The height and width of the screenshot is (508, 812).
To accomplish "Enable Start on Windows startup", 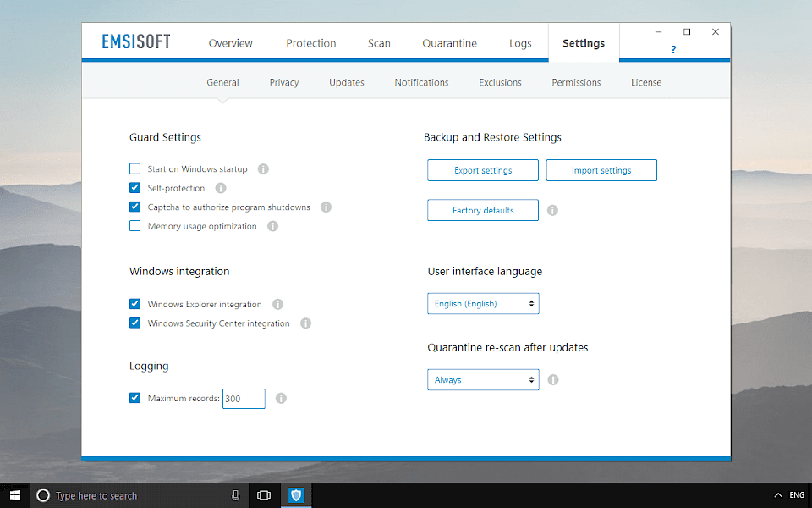I will [134, 169].
